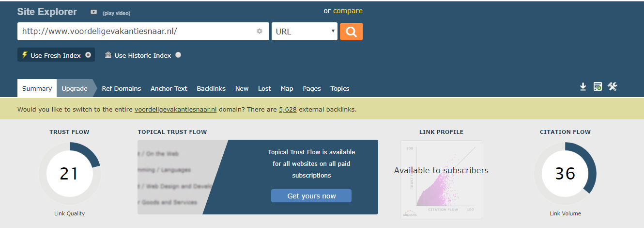644x228 pixels.
Task: Click the building Historic Index icon
Action: 108,55
